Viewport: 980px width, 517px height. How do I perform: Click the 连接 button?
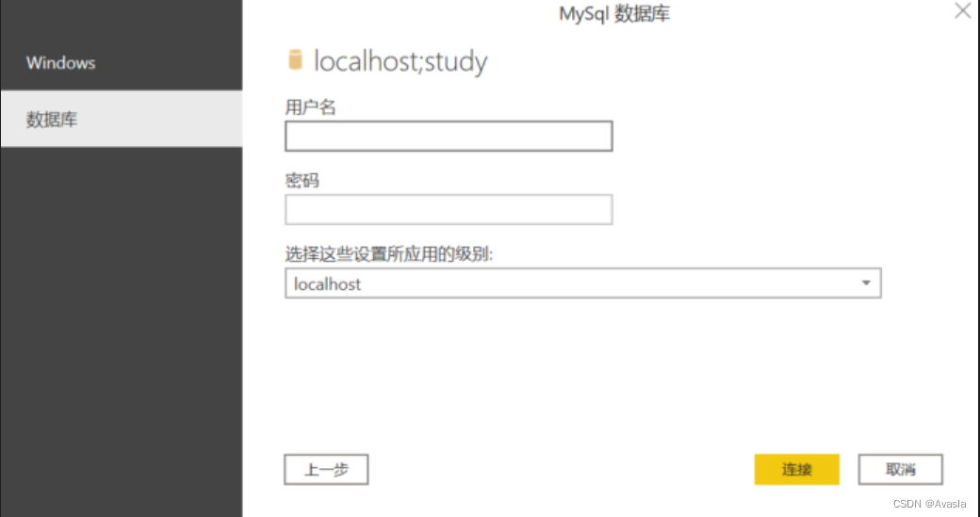coord(797,470)
